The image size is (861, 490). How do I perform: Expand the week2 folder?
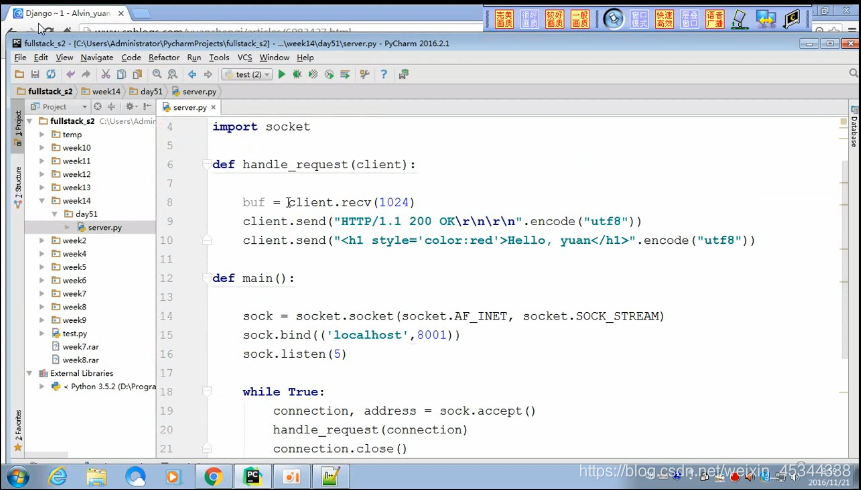coord(42,241)
